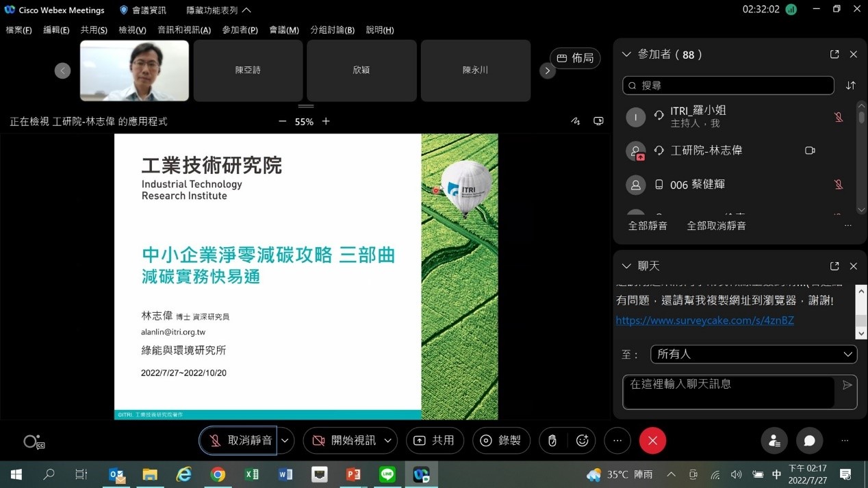Viewport: 868px width, 488px height.
Task: Send the chat message with the arrow icon
Action: [847, 385]
